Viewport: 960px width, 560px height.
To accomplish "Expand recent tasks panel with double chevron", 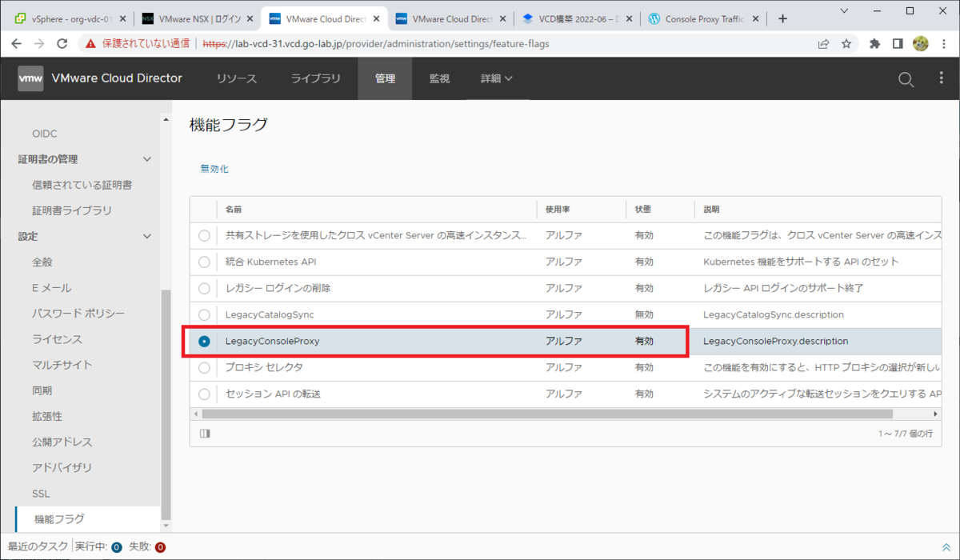I will [946, 547].
